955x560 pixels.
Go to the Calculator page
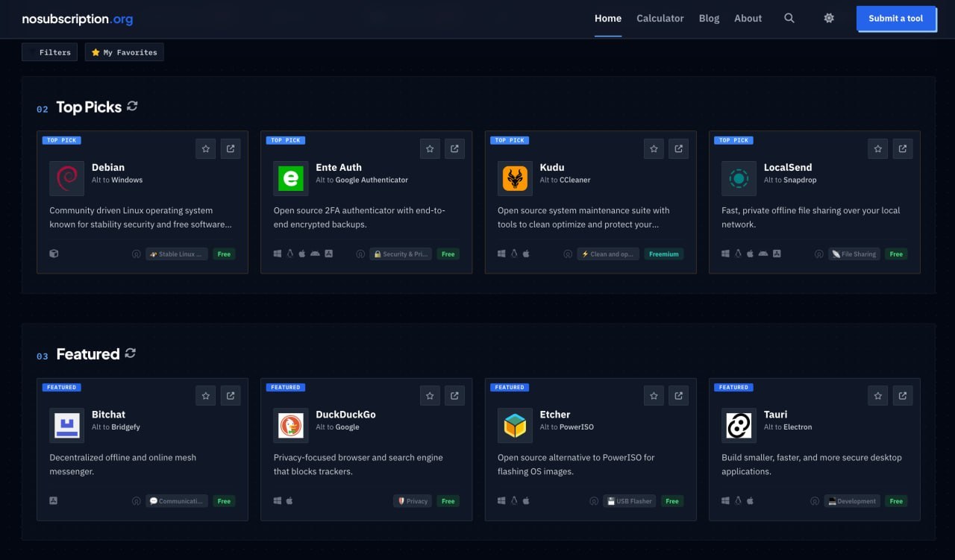click(x=660, y=19)
